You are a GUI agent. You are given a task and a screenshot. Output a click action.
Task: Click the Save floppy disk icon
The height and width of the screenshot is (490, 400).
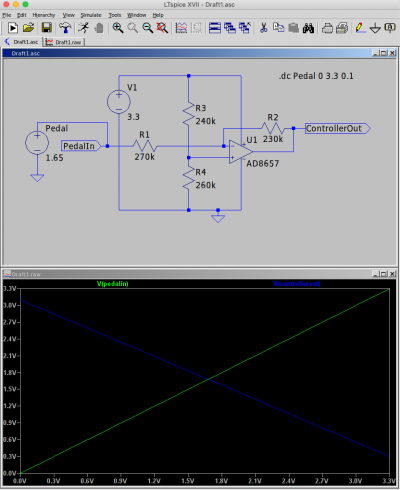[x=46, y=28]
